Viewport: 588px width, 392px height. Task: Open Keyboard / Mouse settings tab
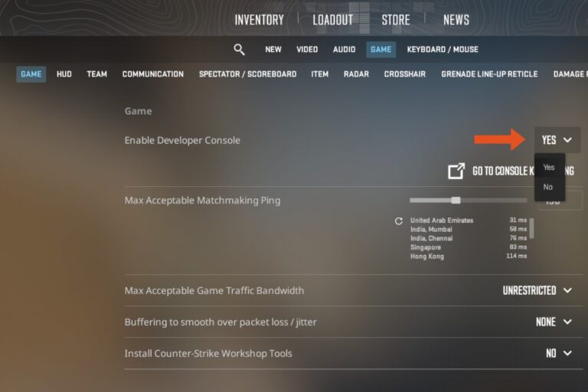coord(443,50)
